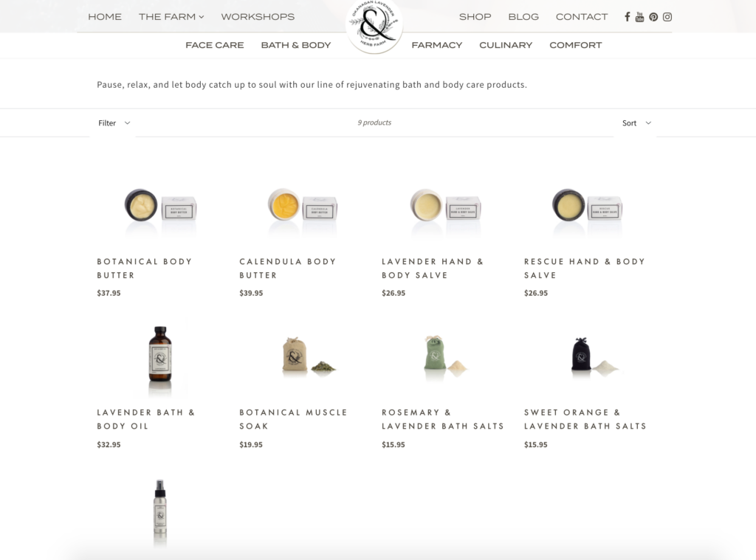Open the Sort dropdown
Image resolution: width=756 pixels, height=560 pixels.
click(x=636, y=123)
